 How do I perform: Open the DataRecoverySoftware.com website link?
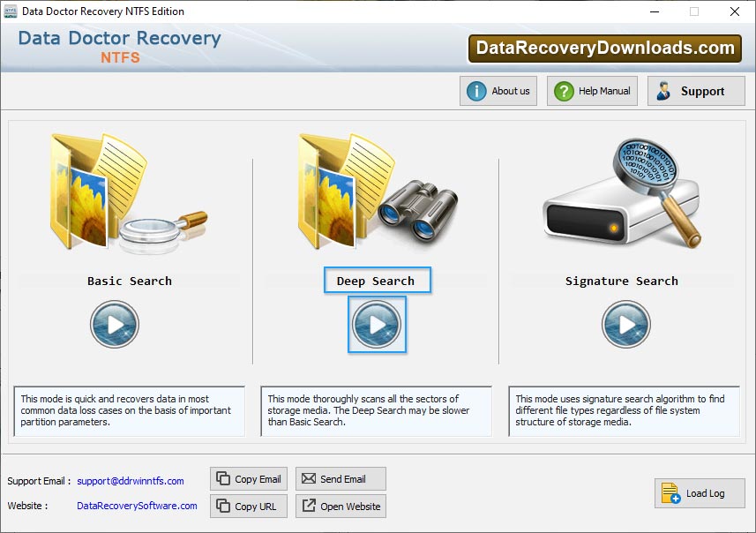pyautogui.click(x=137, y=506)
